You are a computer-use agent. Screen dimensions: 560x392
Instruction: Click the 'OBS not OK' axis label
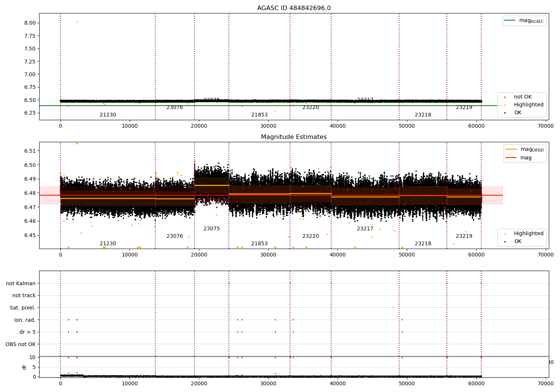[x=21, y=345]
